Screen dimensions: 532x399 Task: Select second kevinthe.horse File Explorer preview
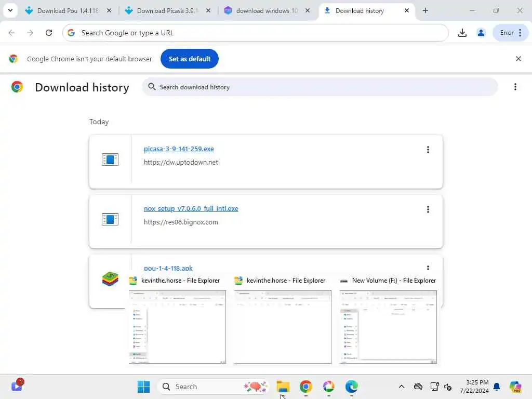283,327
